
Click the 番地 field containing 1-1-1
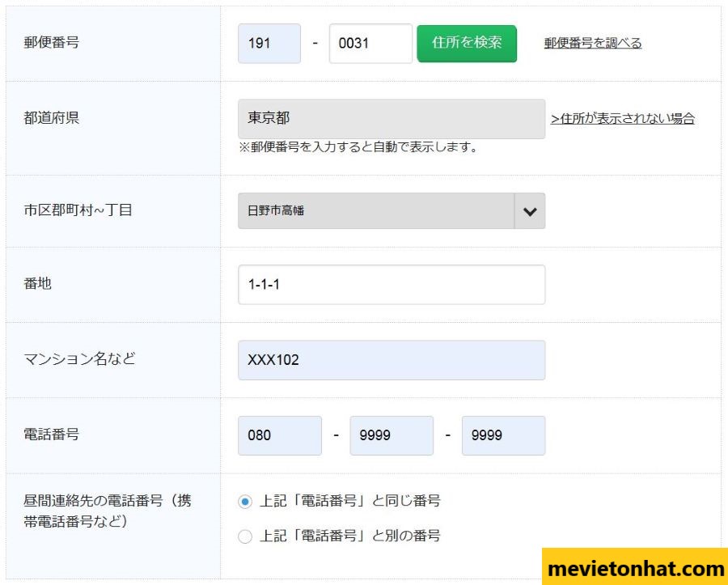(x=392, y=285)
